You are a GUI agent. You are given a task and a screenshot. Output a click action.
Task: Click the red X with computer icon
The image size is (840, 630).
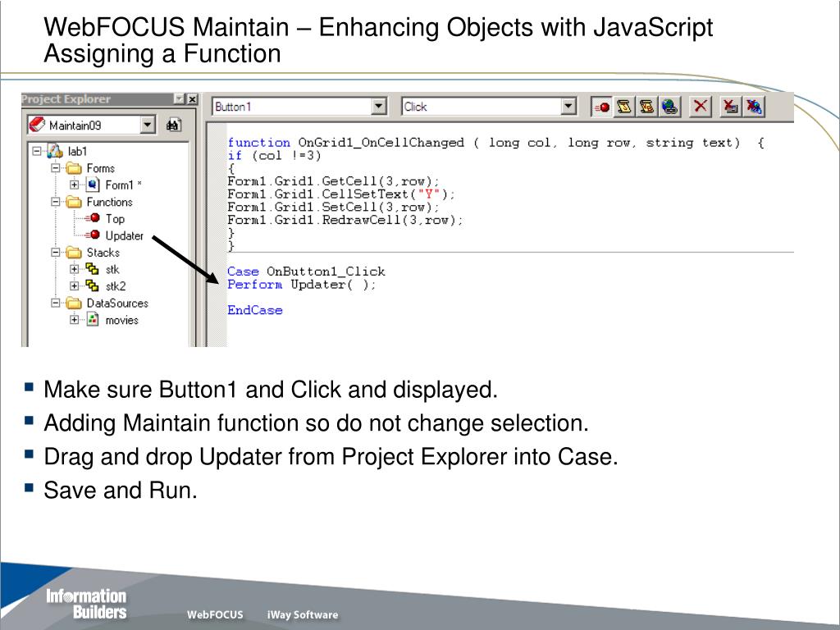[730, 106]
